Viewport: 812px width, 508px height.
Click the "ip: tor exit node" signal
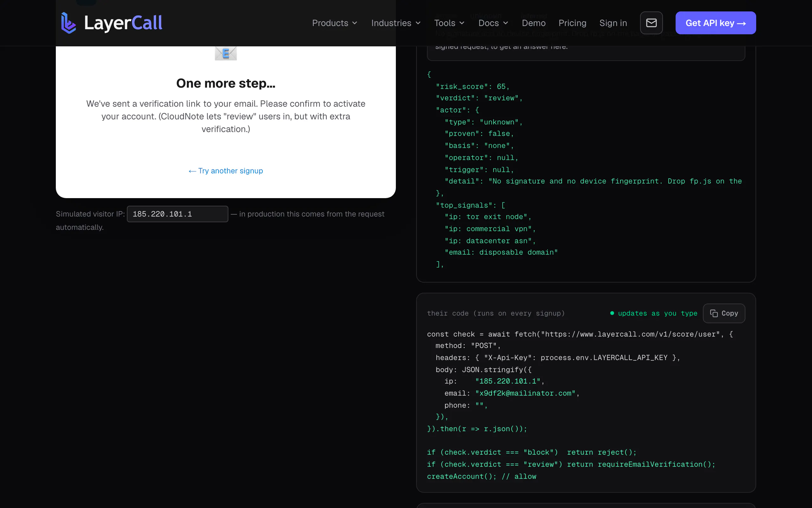(x=488, y=217)
